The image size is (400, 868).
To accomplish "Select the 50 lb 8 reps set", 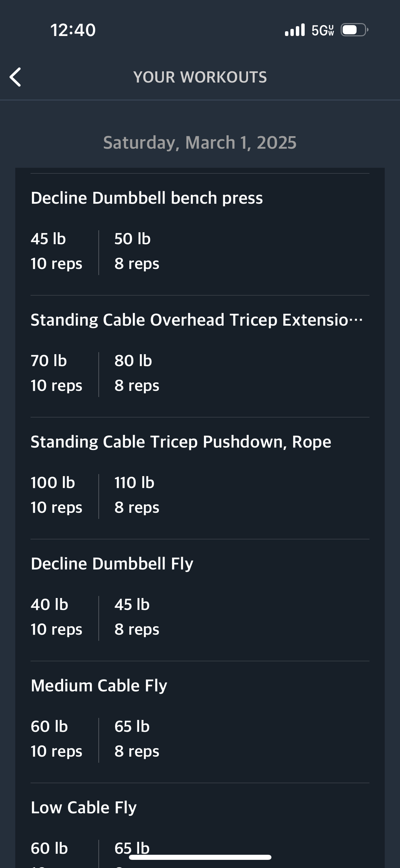I will [x=137, y=251].
